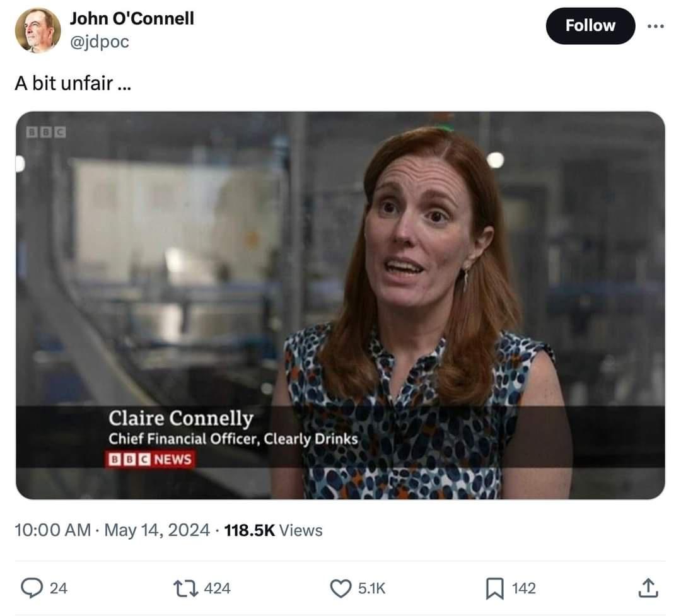Like the post with the heart icon
This screenshot has width=681, height=616.
340,588
